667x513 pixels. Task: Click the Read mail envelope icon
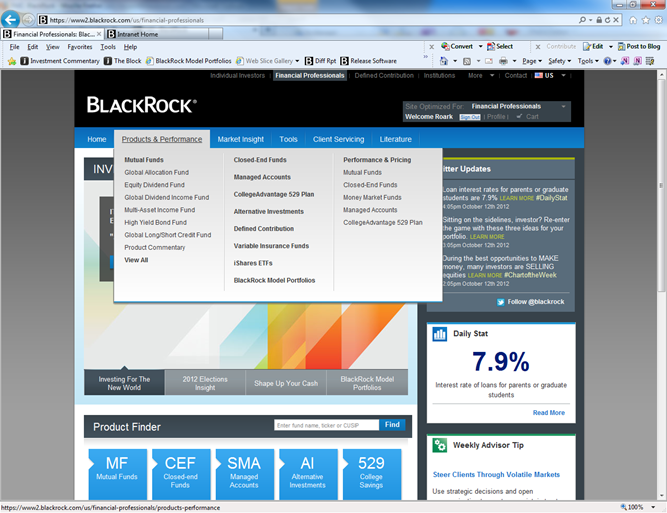(489, 61)
